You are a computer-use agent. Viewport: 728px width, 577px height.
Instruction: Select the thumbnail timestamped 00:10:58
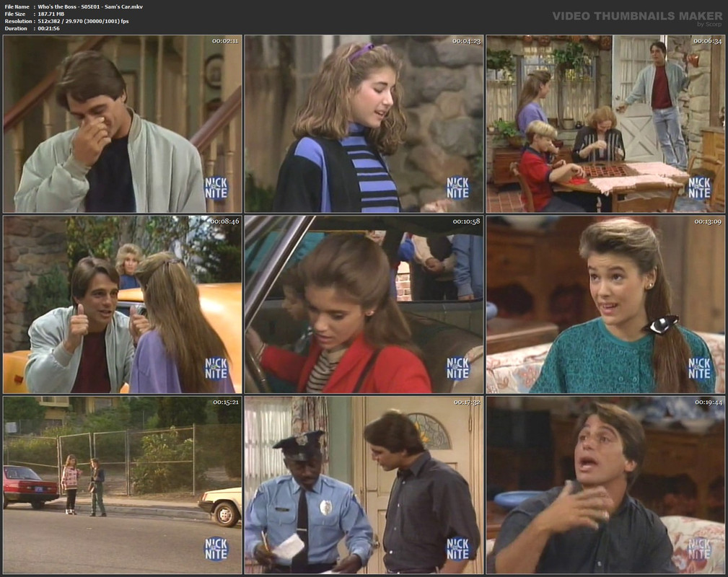364,304
